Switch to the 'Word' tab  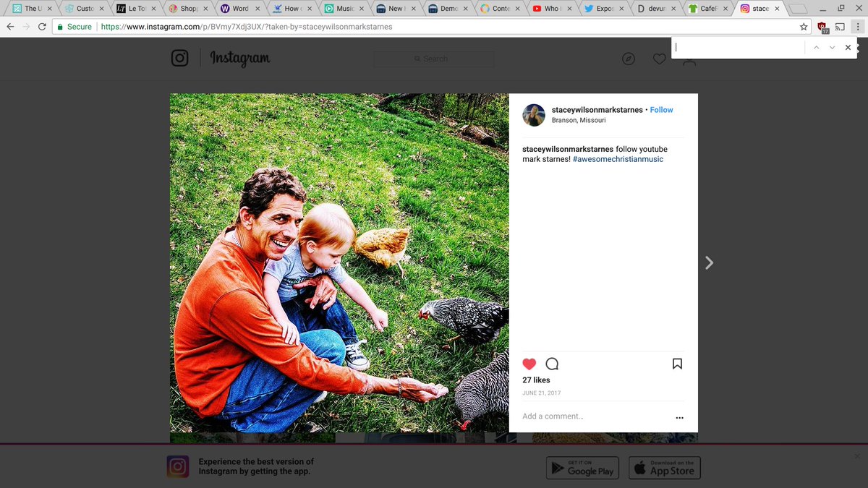tap(237, 9)
